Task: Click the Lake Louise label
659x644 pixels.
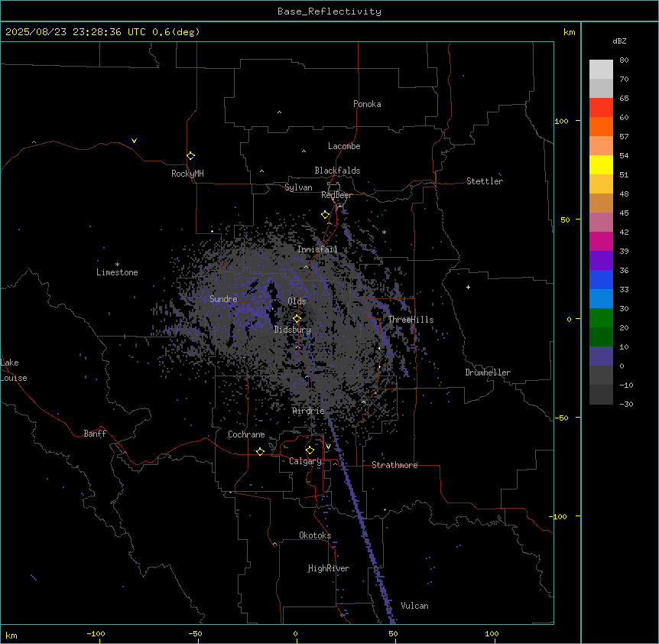Action: (14, 370)
